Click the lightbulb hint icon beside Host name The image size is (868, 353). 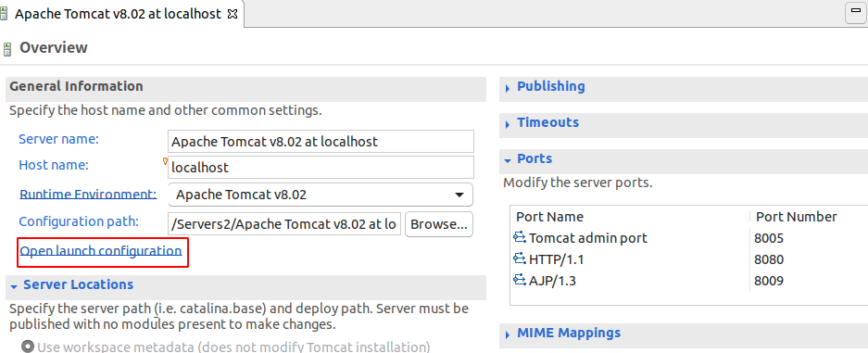164,161
